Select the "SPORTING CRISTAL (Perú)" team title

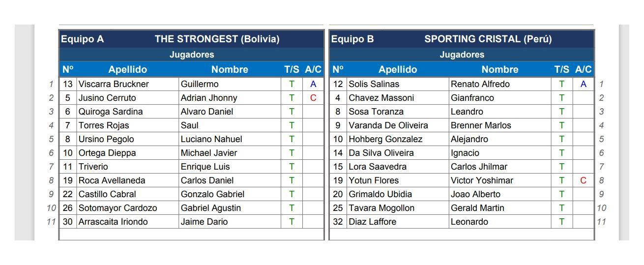point(488,39)
